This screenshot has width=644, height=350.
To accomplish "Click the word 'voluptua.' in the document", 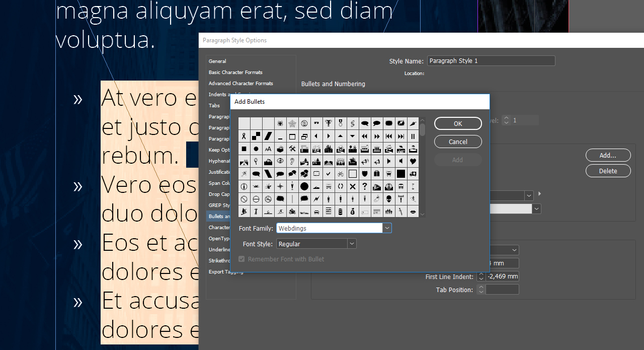I will pos(105,39).
